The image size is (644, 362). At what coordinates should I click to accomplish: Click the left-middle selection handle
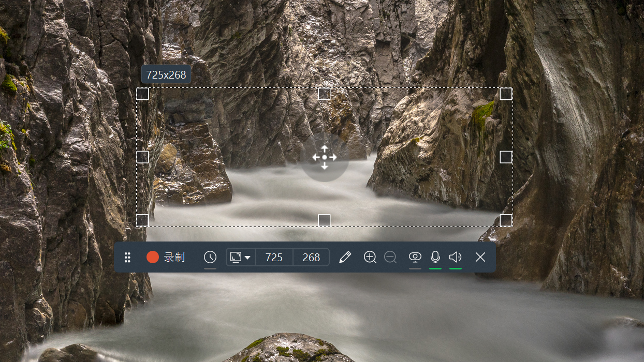[x=142, y=157]
